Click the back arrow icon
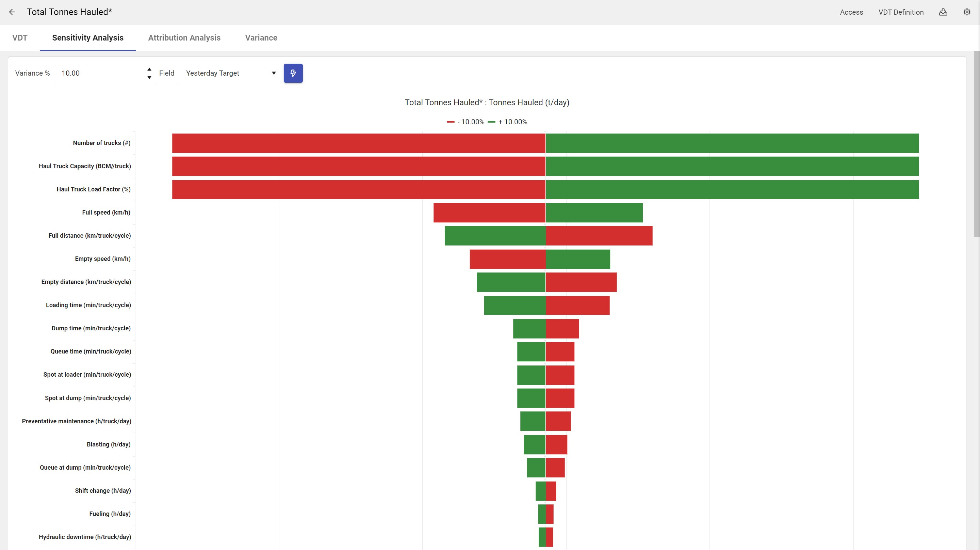 [x=12, y=12]
